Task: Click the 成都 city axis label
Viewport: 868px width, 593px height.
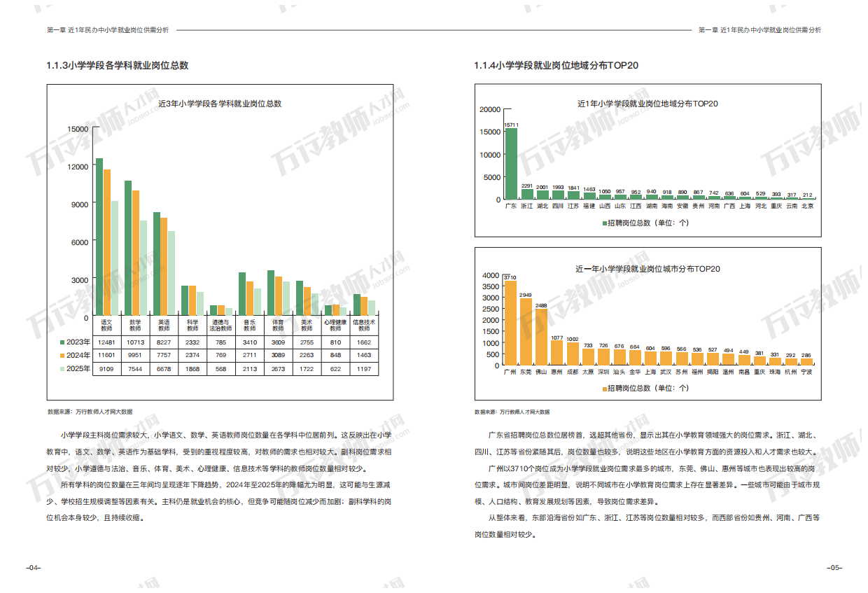Action: point(573,372)
